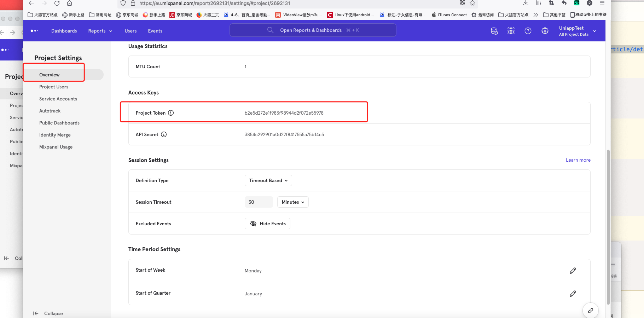Edit Start of Quarter with pencil icon

coord(573,294)
